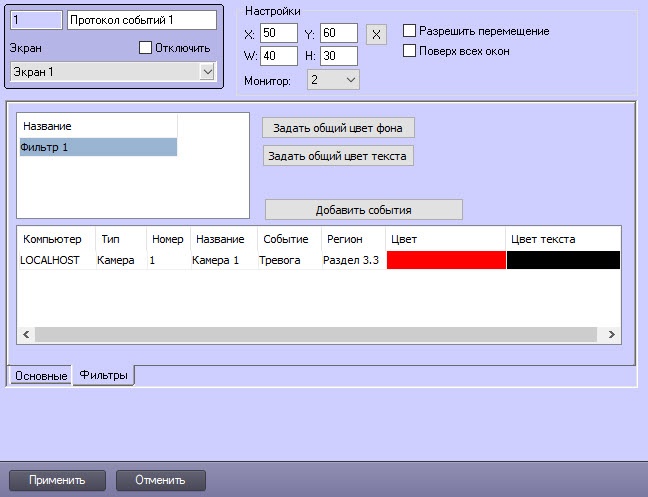The width and height of the screenshot is (648, 497).
Task: Click the X button next to Y field
Action: [376, 34]
